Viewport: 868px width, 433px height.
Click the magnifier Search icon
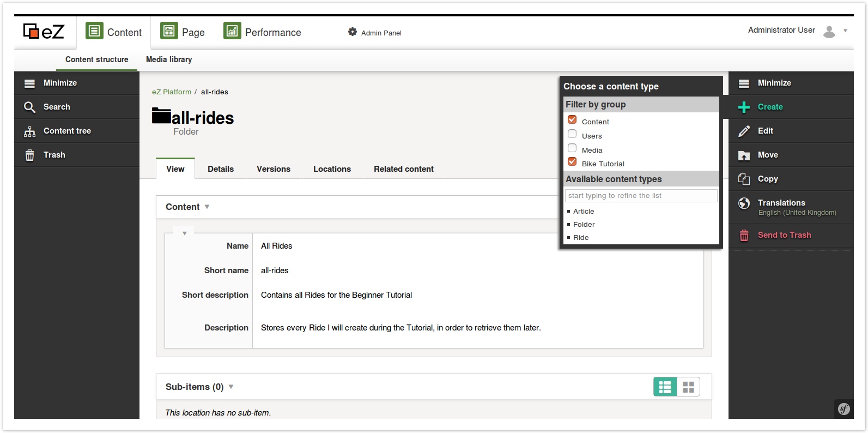click(x=29, y=107)
